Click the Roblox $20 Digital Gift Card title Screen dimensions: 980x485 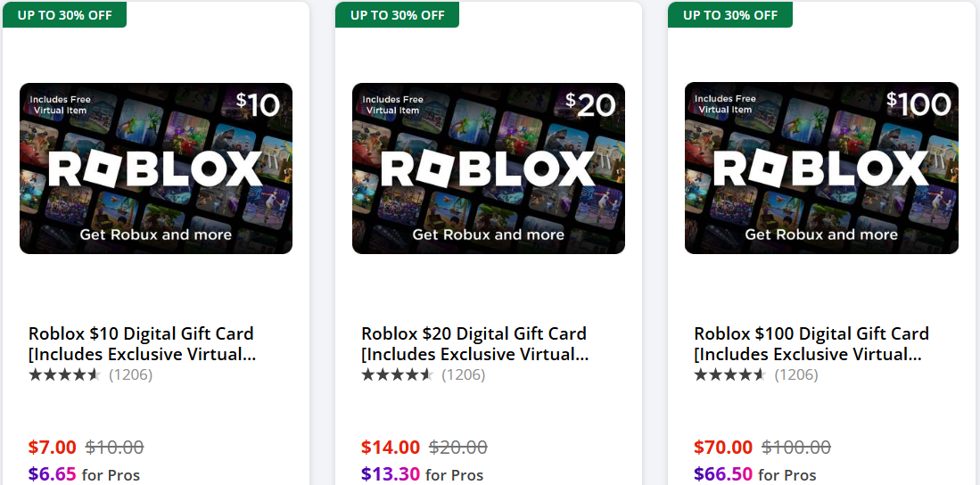475,344
